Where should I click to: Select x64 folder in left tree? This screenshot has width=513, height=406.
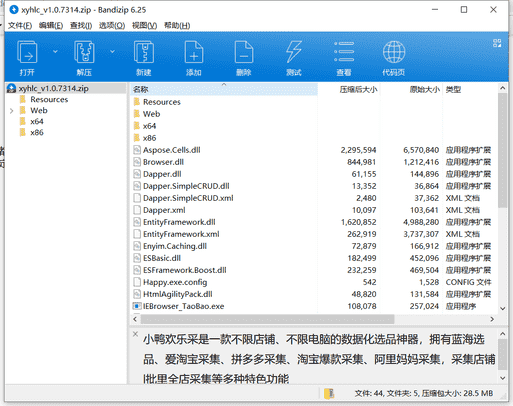(37, 121)
